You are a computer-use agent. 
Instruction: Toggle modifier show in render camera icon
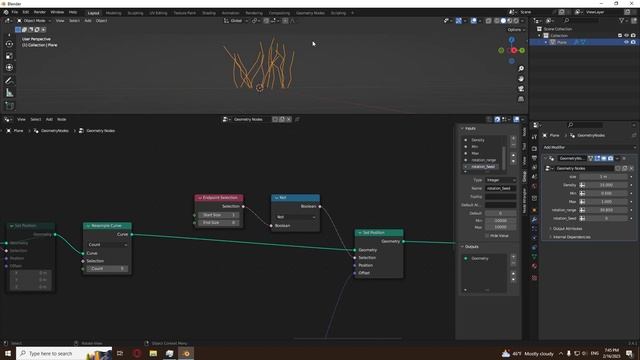[x=610, y=158]
